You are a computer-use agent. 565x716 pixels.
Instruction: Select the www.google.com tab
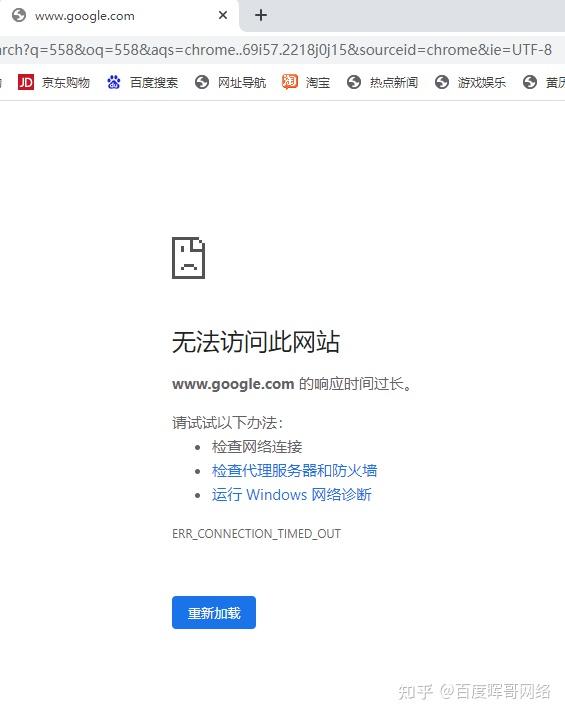point(119,16)
